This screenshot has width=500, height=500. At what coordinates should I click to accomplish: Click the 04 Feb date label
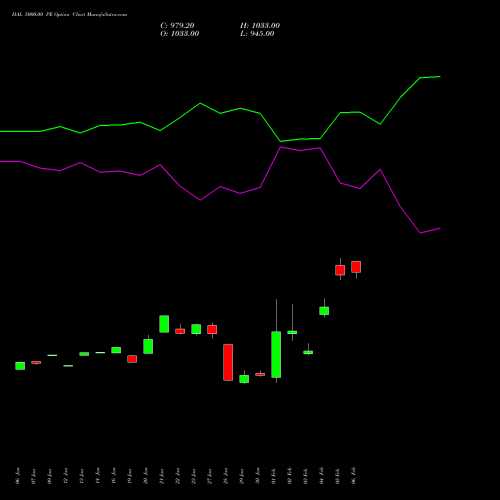pyautogui.click(x=322, y=476)
